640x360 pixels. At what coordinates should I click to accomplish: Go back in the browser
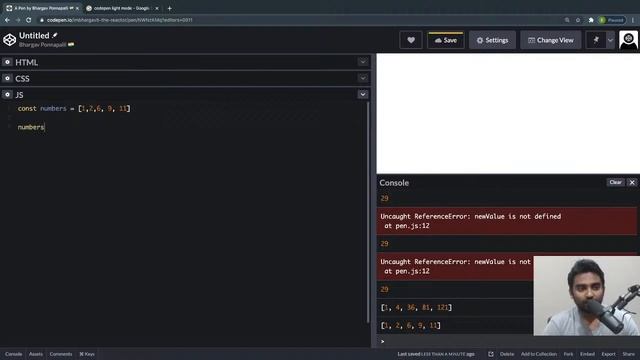coord(7,20)
